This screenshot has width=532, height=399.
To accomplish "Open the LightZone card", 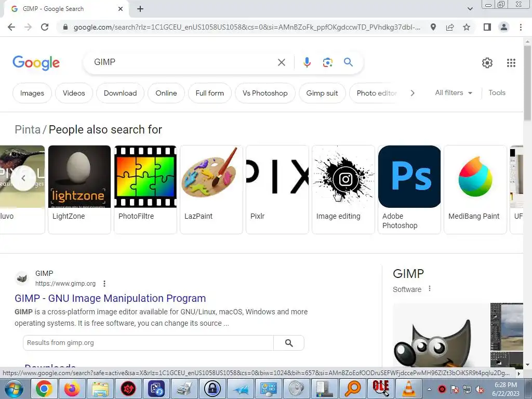I will point(79,189).
